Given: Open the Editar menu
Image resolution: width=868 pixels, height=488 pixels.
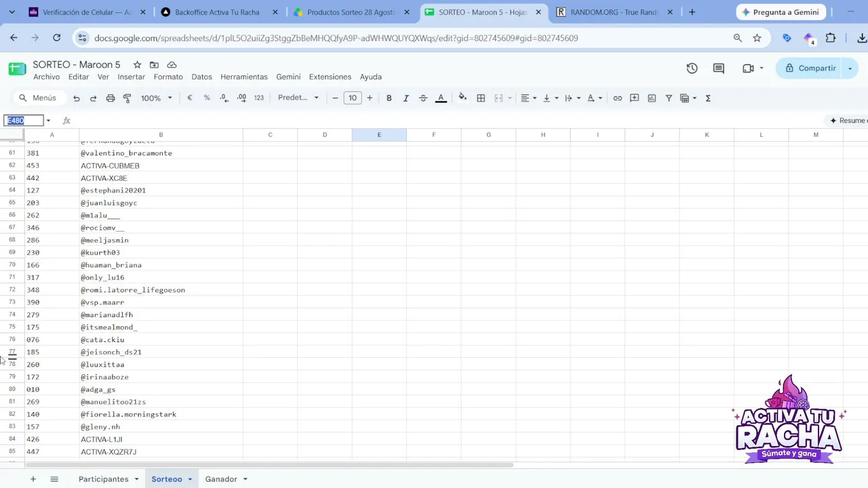Looking at the screenshot, I should (x=79, y=77).
